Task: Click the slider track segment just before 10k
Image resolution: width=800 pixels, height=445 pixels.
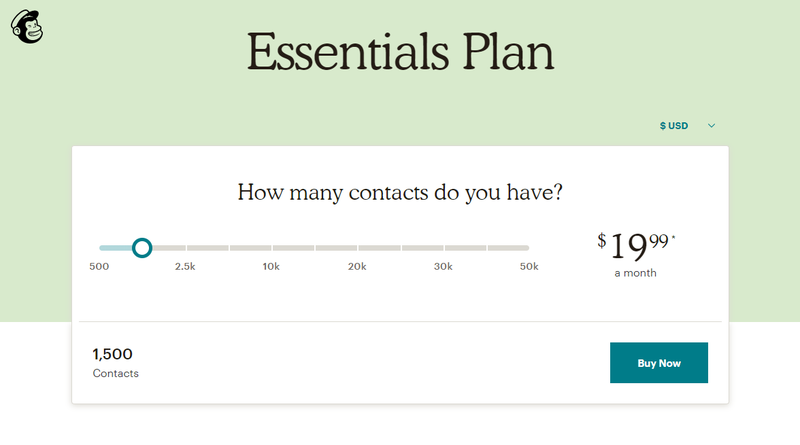Action: click(x=250, y=248)
